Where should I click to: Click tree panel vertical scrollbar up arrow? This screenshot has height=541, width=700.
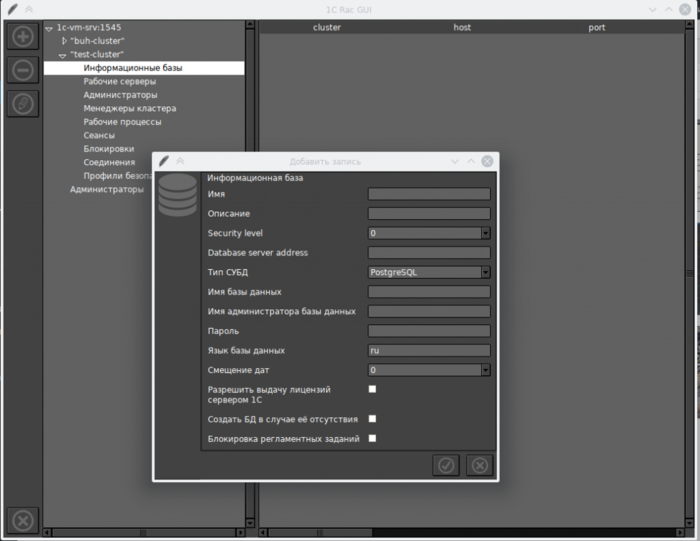point(250,25)
